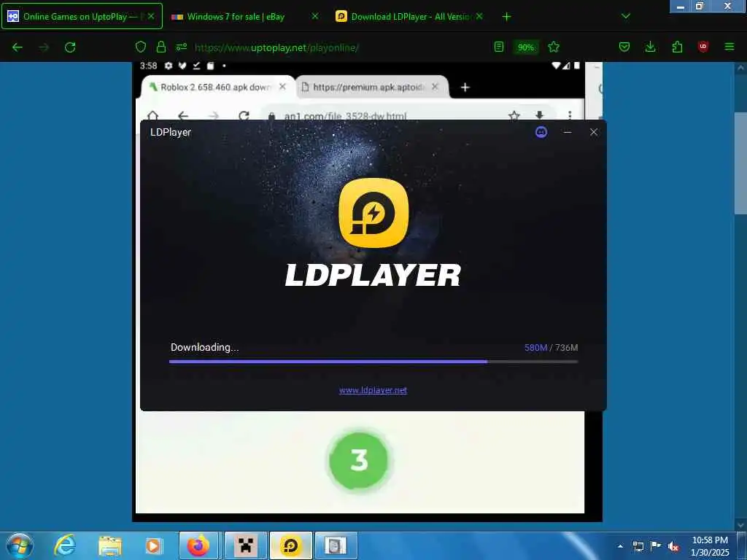Go back in Firefox browser history
The image size is (747, 560).
point(18,47)
